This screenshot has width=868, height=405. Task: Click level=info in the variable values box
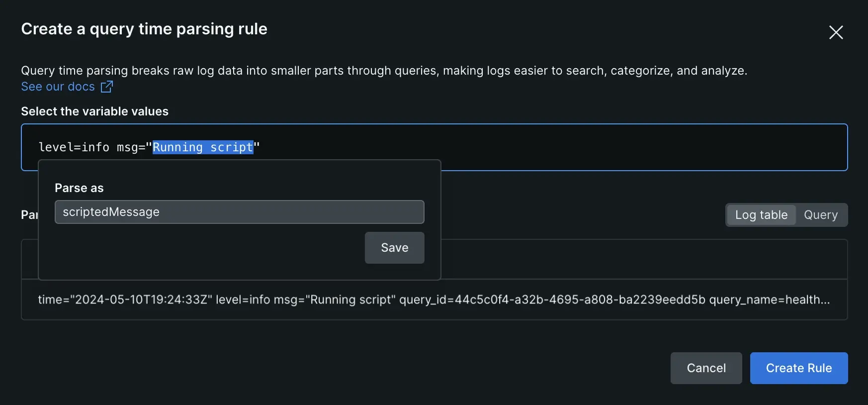74,147
